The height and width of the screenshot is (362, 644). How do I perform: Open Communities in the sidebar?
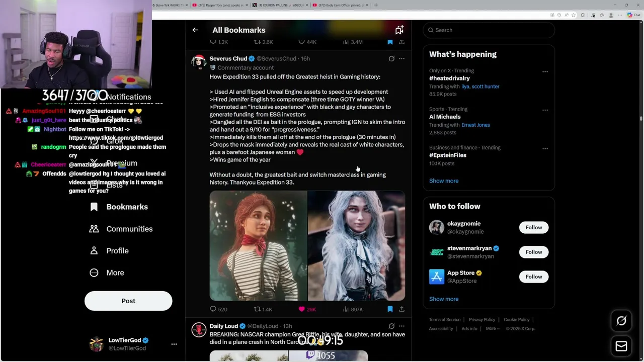(x=121, y=229)
